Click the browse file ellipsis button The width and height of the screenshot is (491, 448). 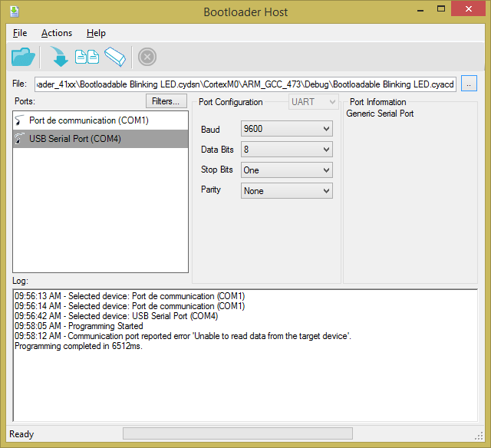(x=470, y=84)
